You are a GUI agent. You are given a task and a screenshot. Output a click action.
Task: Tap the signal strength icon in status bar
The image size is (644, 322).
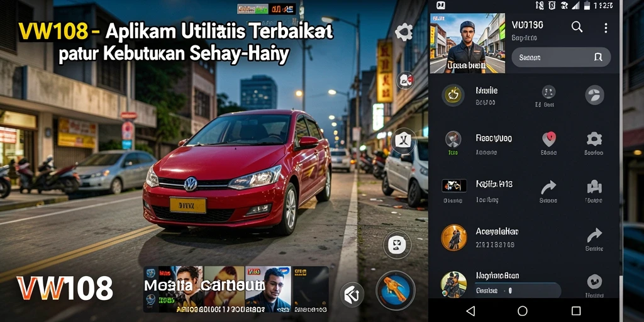point(576,5)
